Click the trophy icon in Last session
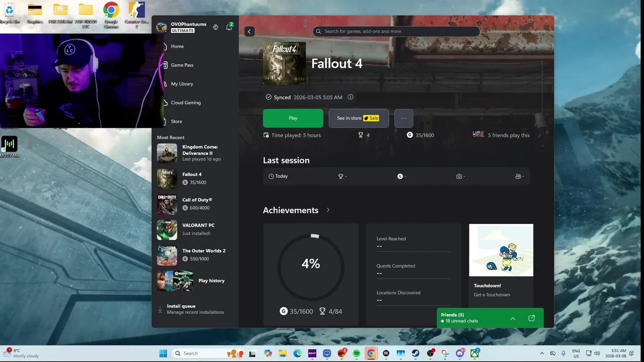Screen dimensions: 644x362 click(x=341, y=176)
